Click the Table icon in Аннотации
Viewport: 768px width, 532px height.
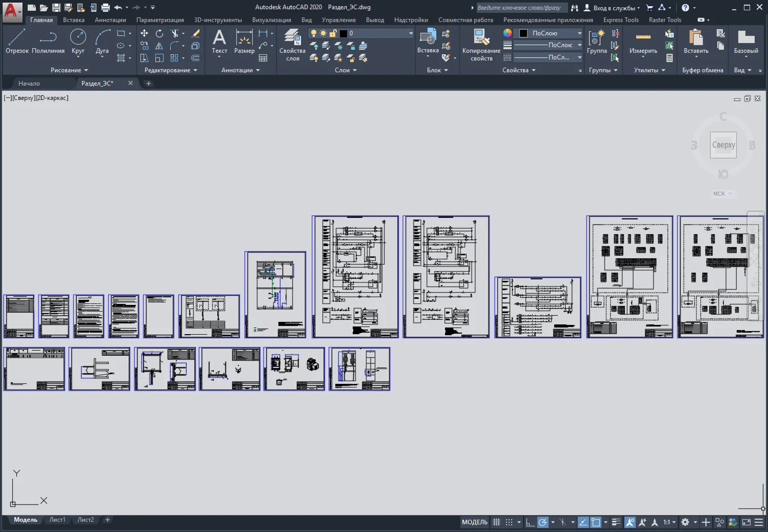[263, 58]
